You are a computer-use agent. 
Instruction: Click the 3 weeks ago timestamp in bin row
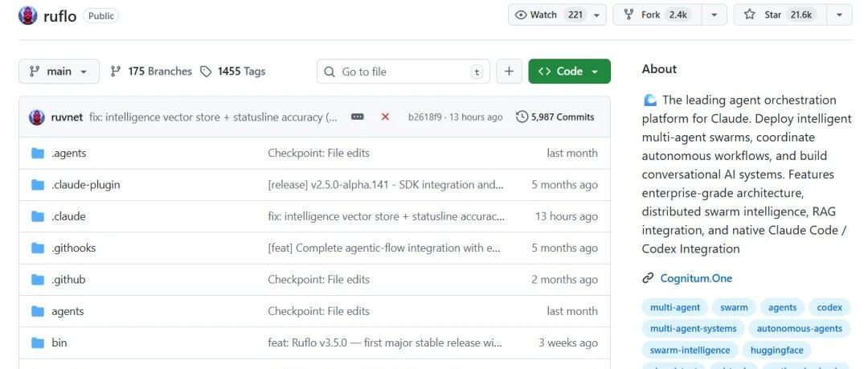pos(568,343)
